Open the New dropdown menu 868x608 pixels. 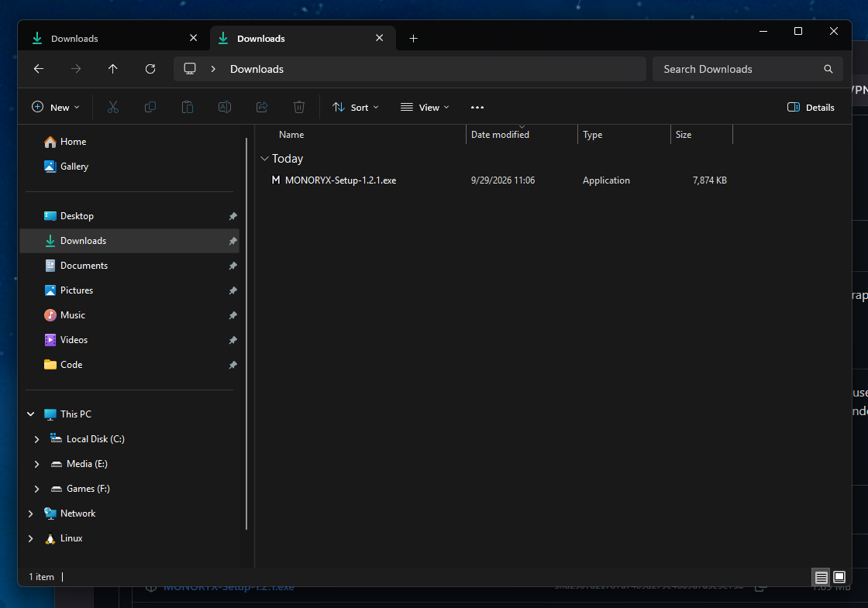[56, 108]
